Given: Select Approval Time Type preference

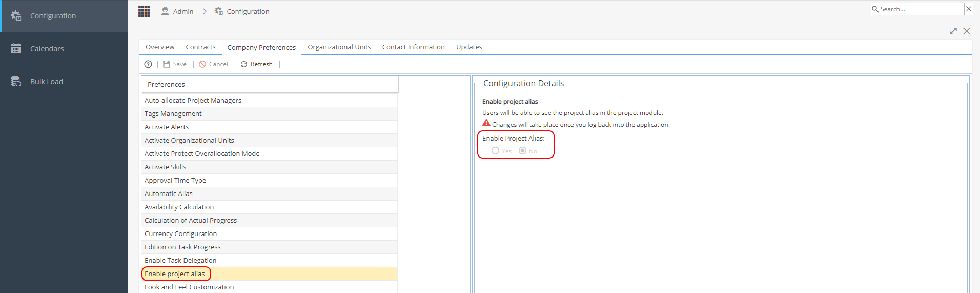Looking at the screenshot, I should click(x=270, y=181).
